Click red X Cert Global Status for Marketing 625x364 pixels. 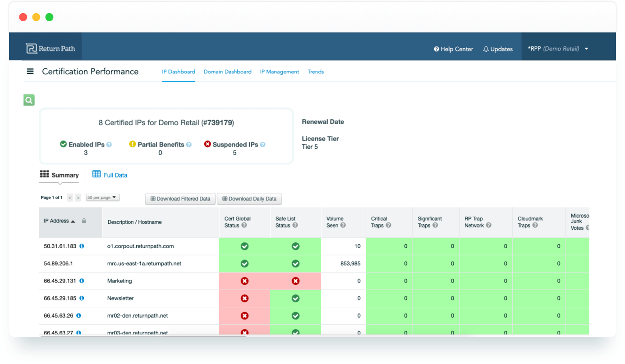[244, 281]
